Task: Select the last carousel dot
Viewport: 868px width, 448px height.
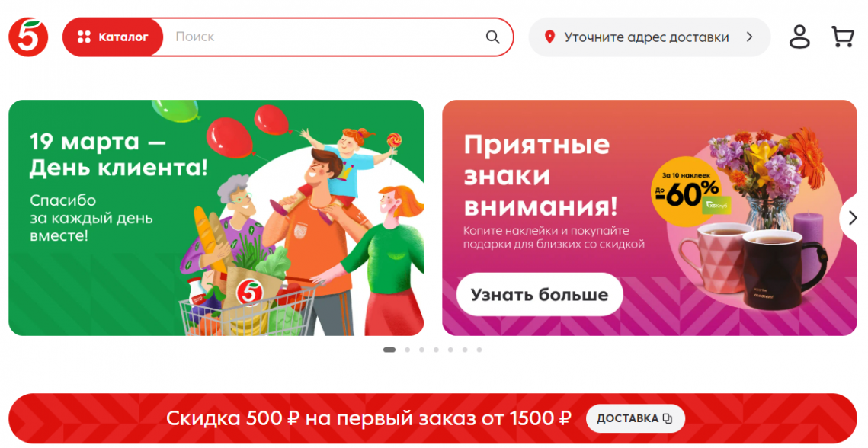Action: pos(479,350)
